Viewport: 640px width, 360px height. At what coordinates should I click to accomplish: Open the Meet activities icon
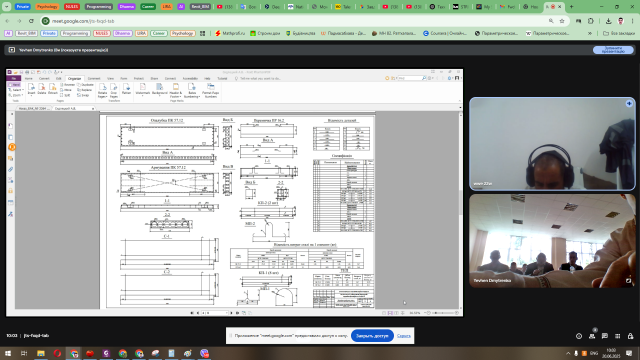[x=618, y=336]
